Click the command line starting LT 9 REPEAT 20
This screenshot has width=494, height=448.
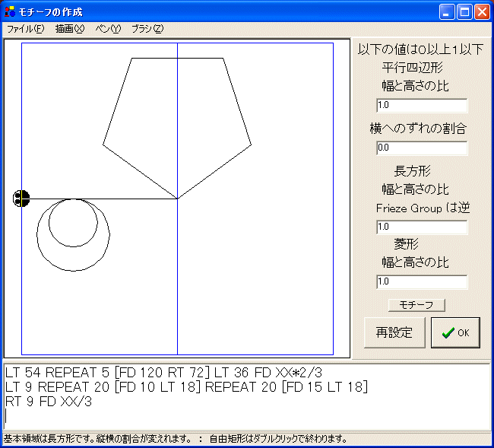(x=186, y=387)
